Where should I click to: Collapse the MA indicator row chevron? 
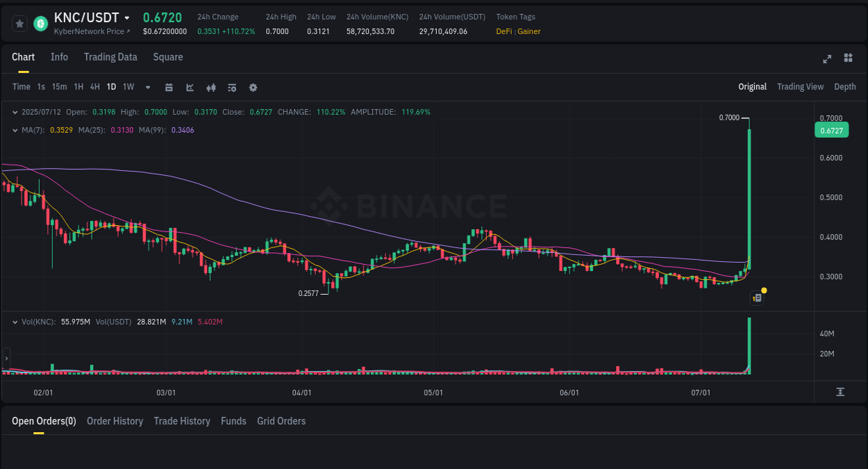pyautogui.click(x=15, y=130)
